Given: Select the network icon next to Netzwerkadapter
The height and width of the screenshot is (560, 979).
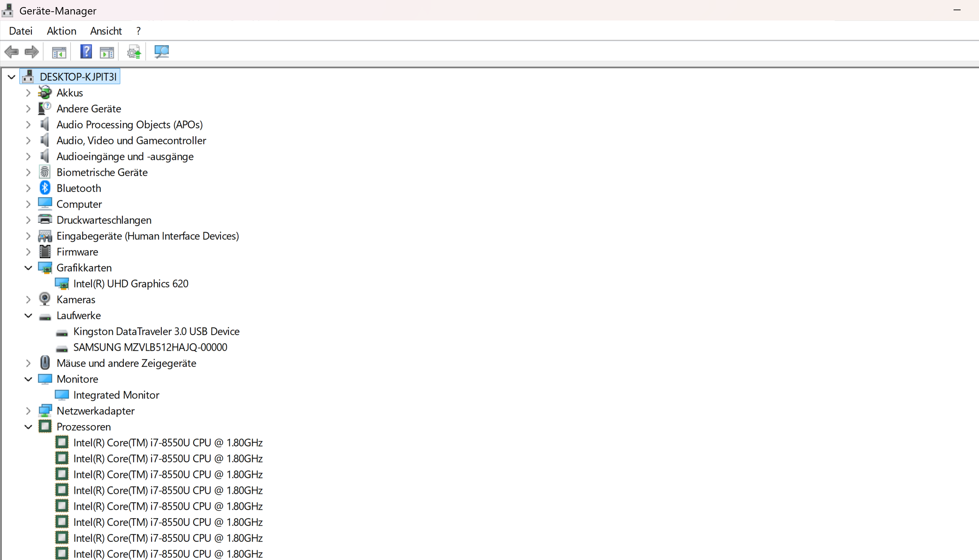Looking at the screenshot, I should click(x=45, y=411).
